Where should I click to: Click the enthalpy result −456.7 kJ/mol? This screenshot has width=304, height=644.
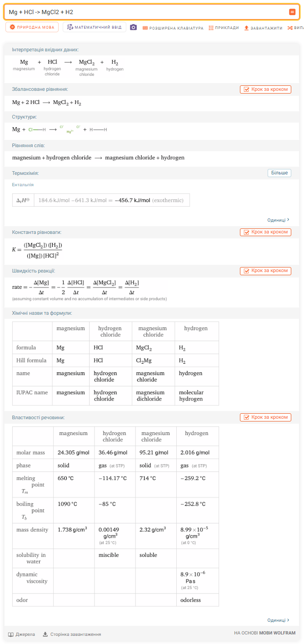click(x=132, y=200)
